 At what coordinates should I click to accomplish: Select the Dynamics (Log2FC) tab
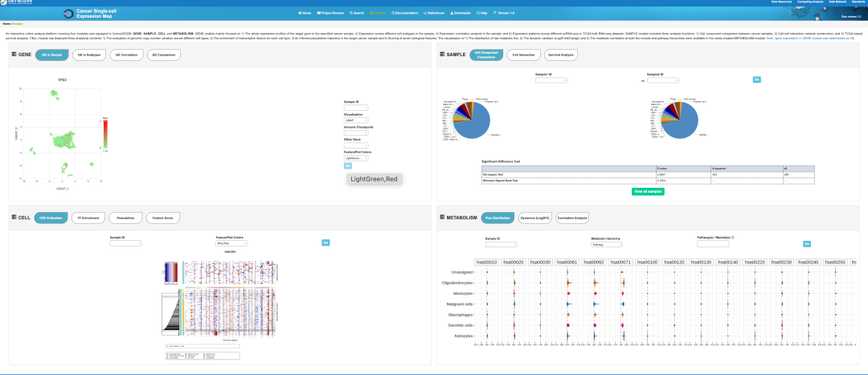pos(534,218)
